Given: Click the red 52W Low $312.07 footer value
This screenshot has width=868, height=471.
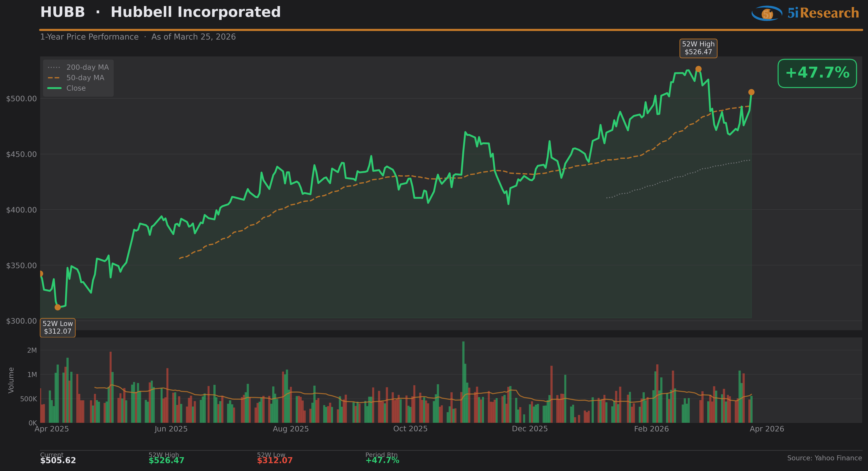Looking at the screenshot, I should [x=275, y=460].
